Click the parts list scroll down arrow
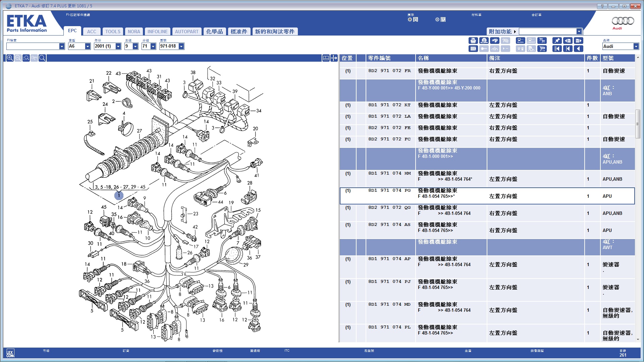Viewport: 644px width, 362px height. [638, 339]
